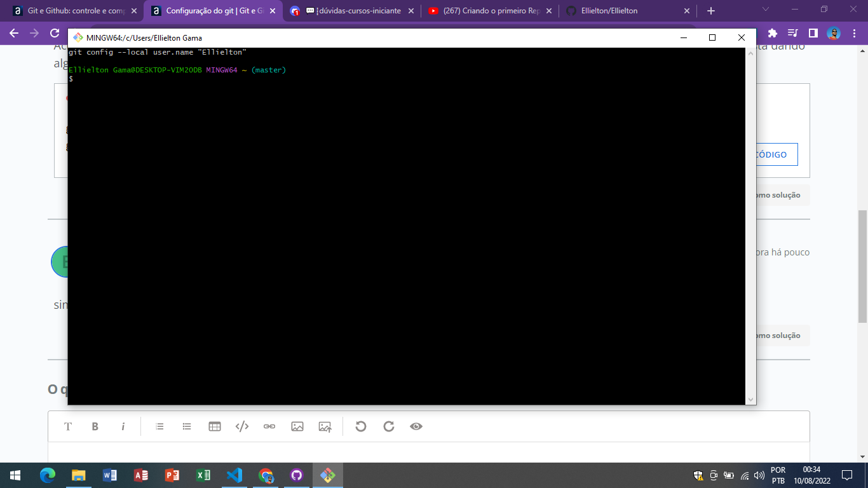Viewport: 868px width, 488px height.
Task: Select the Configuração do git tab
Action: pos(213,11)
